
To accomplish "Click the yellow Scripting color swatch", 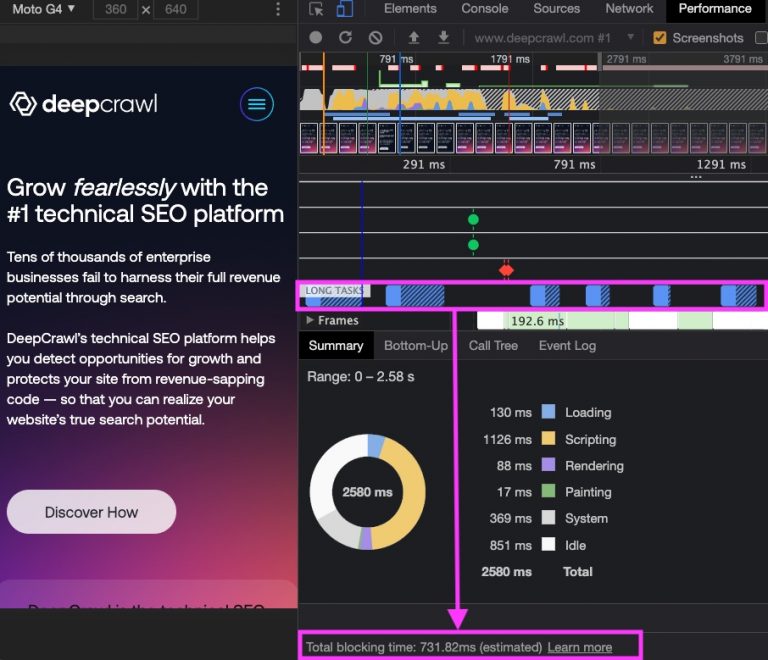I will (x=548, y=438).
